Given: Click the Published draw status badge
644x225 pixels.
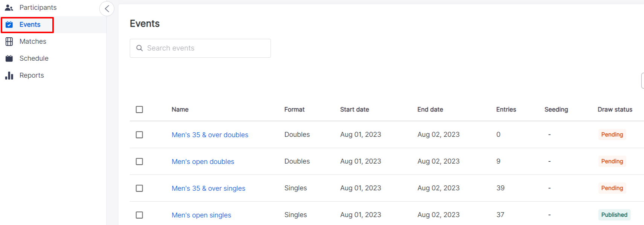Looking at the screenshot, I should click(614, 215).
